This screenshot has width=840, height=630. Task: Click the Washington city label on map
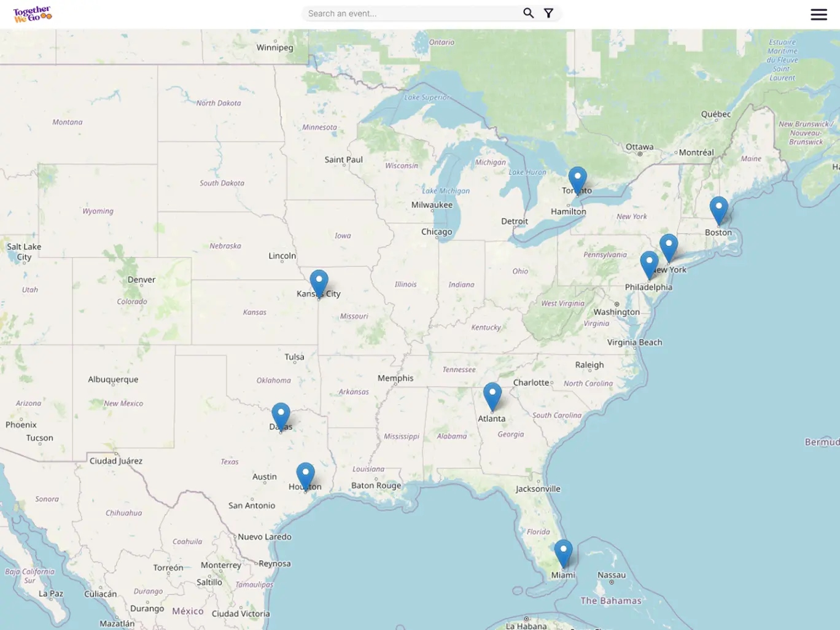click(616, 312)
